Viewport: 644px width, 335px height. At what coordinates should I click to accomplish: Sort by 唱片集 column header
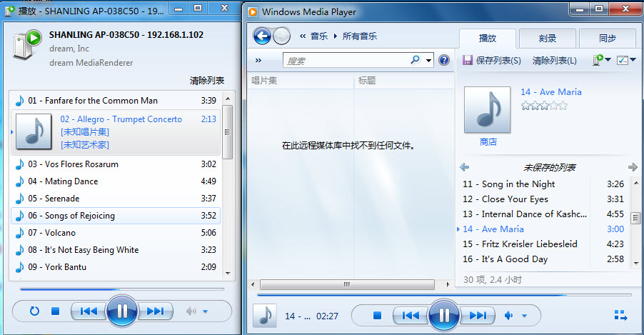click(301, 81)
